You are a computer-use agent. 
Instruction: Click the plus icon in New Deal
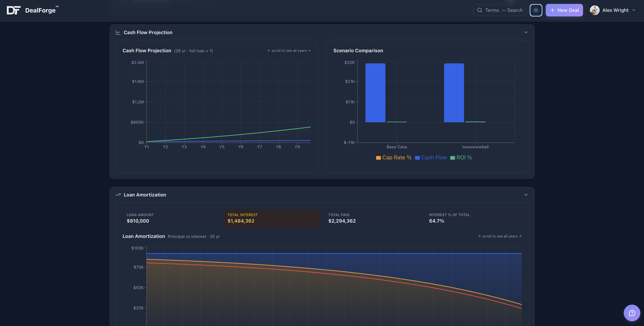(x=552, y=10)
